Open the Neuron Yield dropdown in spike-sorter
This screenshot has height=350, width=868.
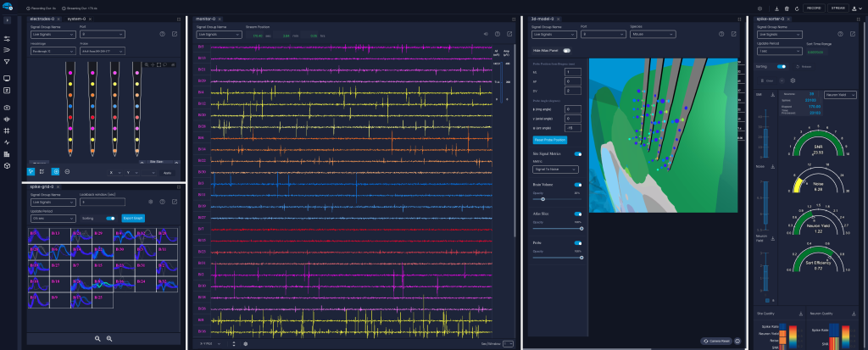tap(840, 95)
